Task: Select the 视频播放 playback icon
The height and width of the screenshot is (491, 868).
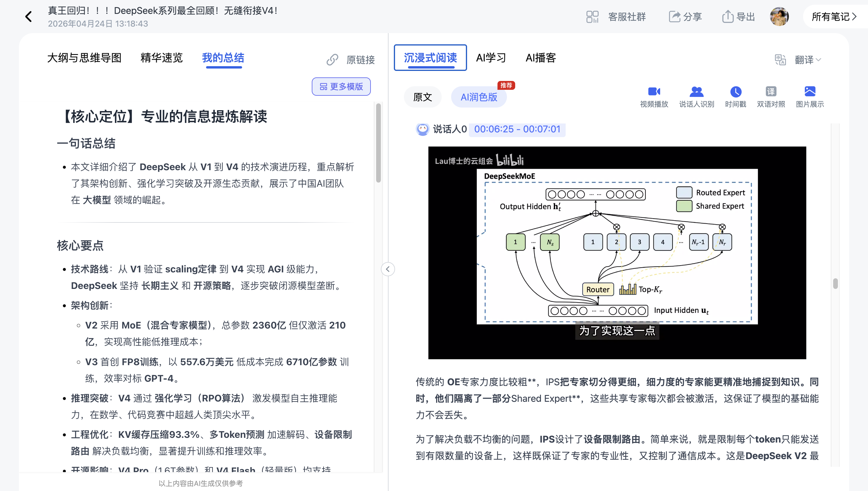Action: 654,96
